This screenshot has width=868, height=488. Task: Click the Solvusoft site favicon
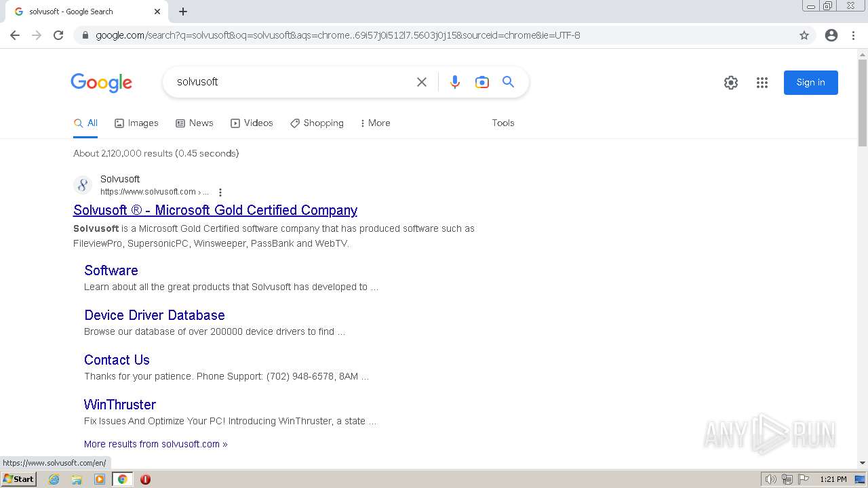coord(83,185)
